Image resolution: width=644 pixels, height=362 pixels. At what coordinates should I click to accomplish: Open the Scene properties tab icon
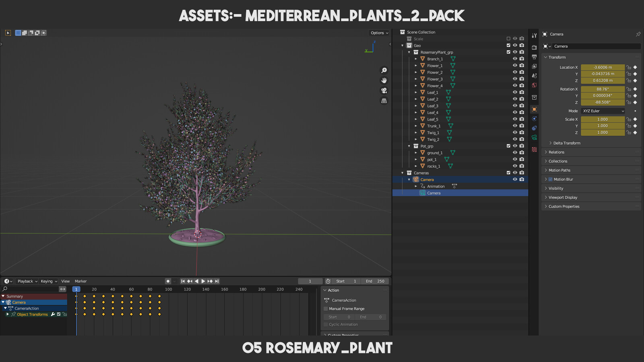coord(534,76)
